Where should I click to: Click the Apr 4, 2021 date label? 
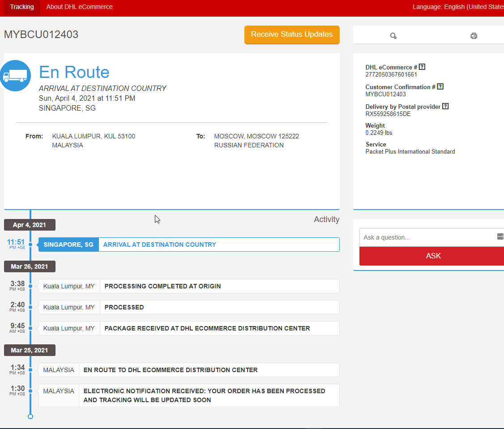(x=30, y=225)
